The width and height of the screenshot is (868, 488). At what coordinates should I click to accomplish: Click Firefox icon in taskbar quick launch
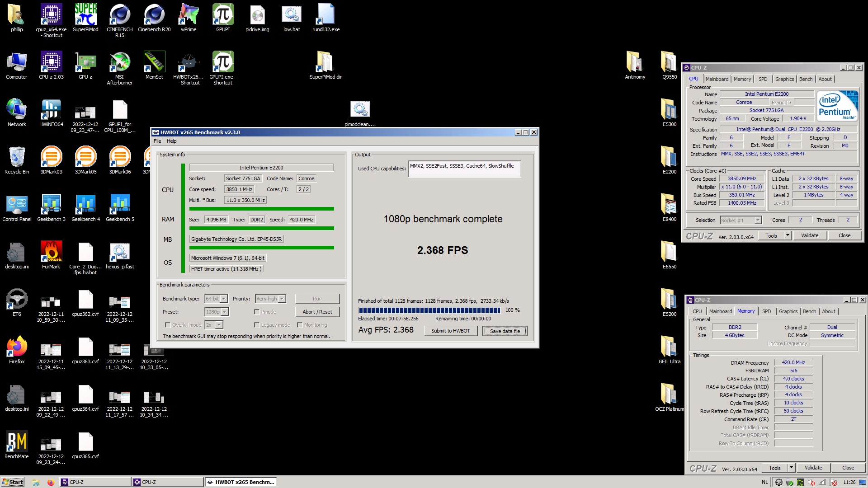51,482
